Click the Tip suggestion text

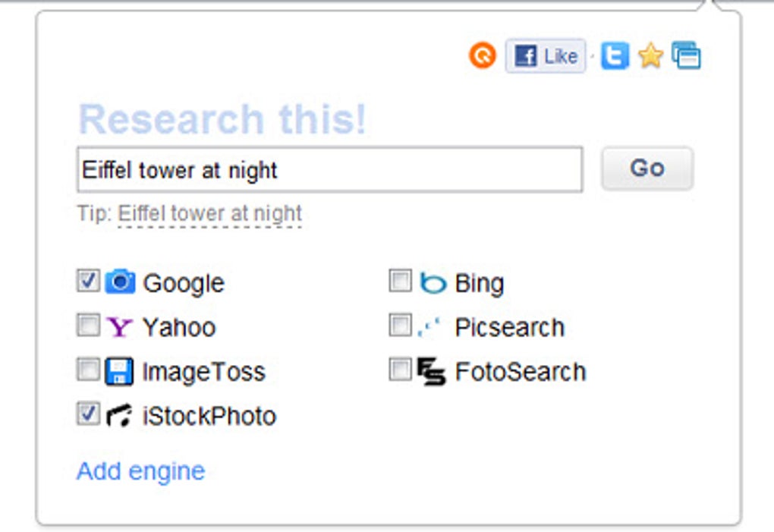pyautogui.click(x=207, y=213)
